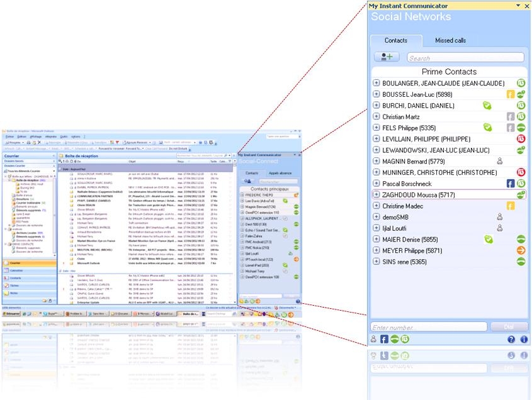The height and width of the screenshot is (400, 532).
Task: Click the Démarrer start button on the taskbar
Action: point(11,314)
